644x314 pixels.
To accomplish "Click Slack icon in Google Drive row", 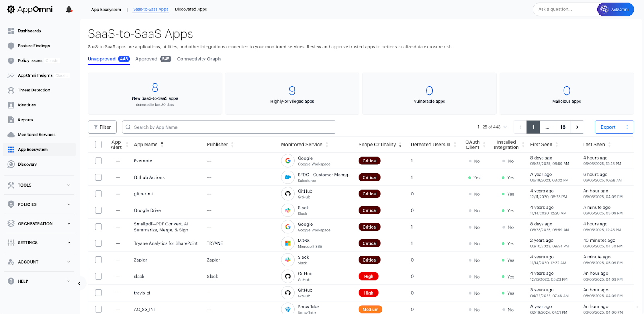I will (288, 210).
